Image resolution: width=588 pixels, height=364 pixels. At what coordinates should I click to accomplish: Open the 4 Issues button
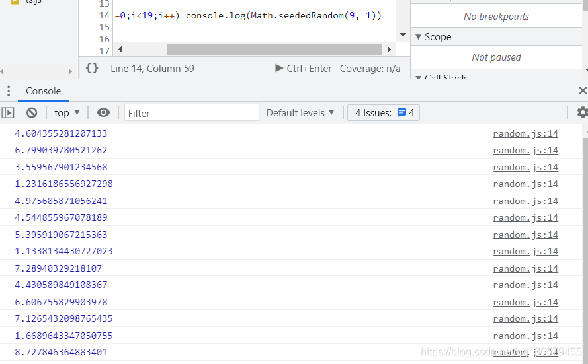(384, 113)
